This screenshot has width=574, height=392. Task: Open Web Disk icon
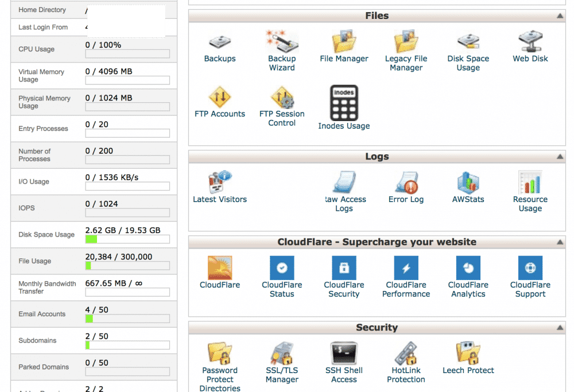pos(530,41)
